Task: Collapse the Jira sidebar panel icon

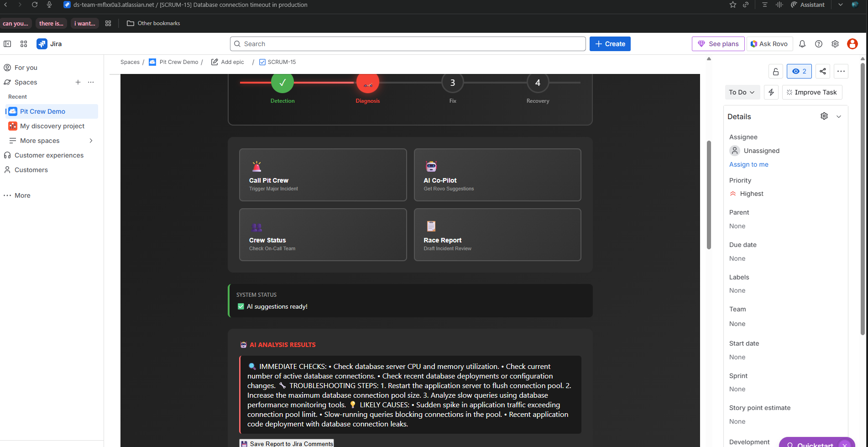Action: (x=7, y=44)
